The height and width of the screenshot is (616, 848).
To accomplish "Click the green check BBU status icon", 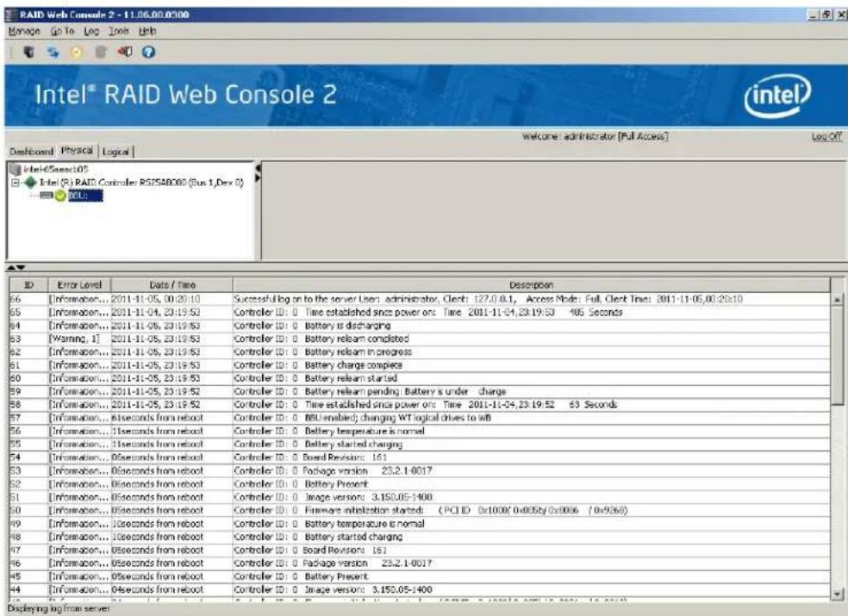I will [60, 196].
